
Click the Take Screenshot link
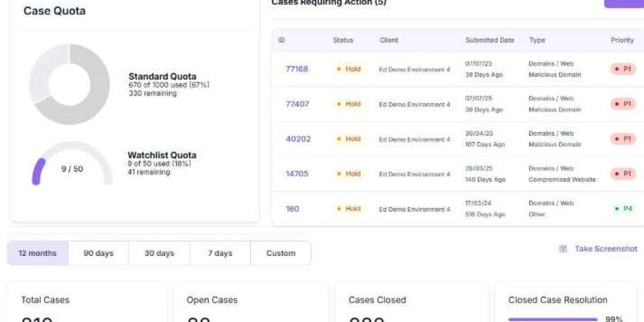coord(606,249)
